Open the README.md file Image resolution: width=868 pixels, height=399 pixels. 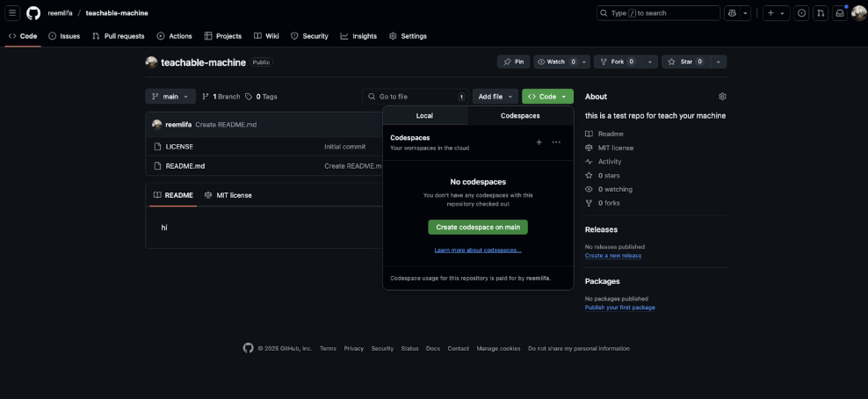[x=185, y=165]
